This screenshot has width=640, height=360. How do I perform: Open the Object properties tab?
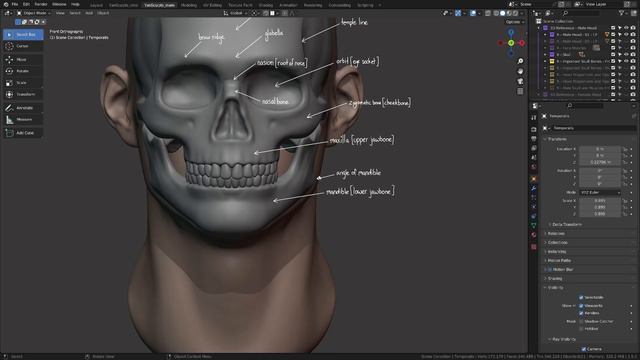533,179
